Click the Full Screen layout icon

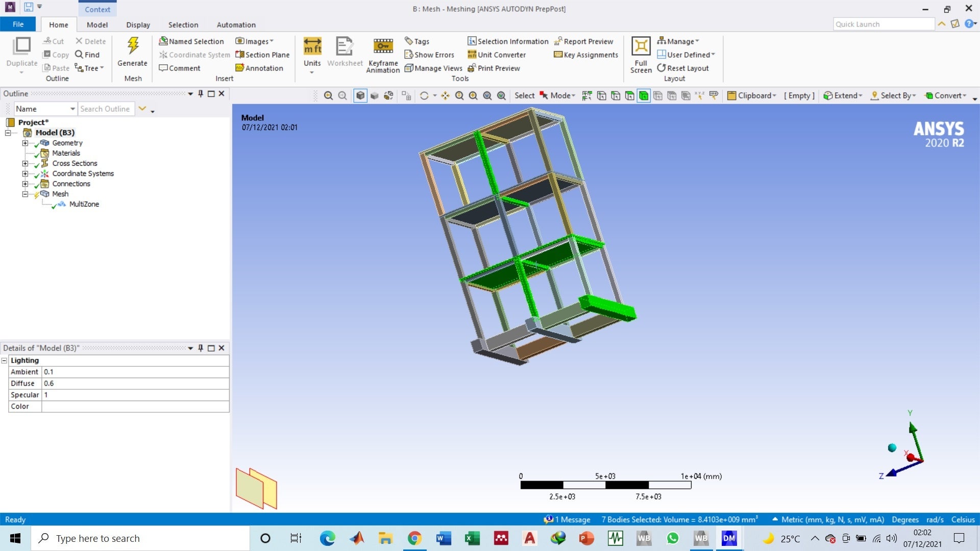pos(641,47)
